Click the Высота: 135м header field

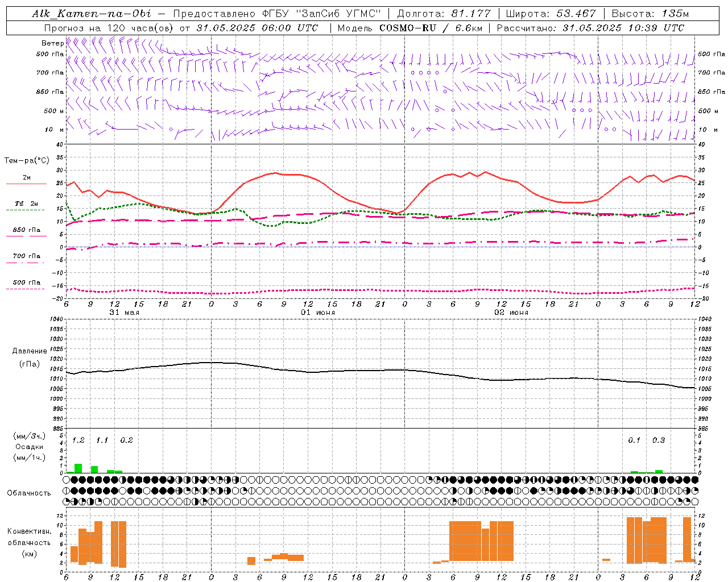[650, 14]
